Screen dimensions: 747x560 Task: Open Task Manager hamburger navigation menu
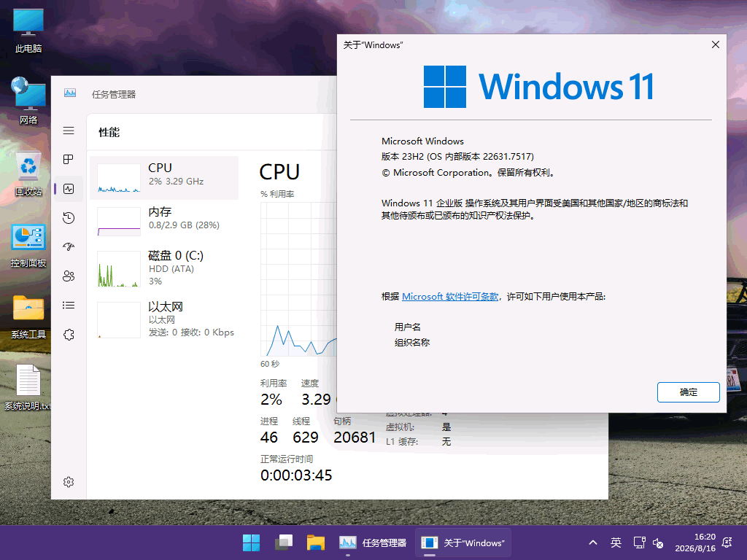pos(69,131)
